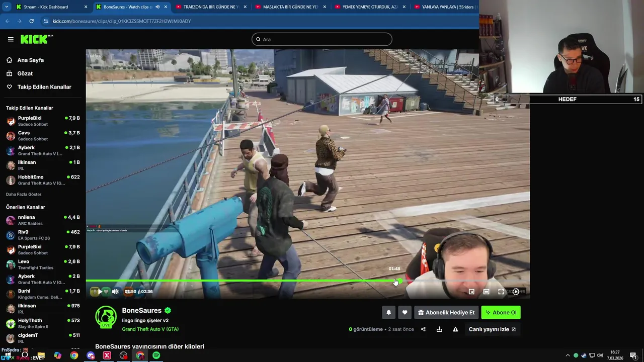The width and height of the screenshot is (644, 362).
Task: Enter fullscreen on the video player
Action: point(501,292)
